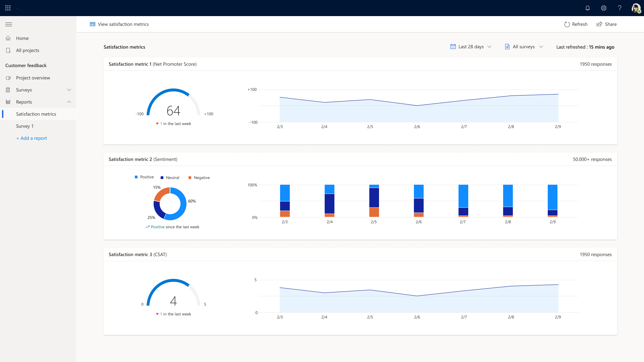Click the Refresh icon button

tap(567, 24)
